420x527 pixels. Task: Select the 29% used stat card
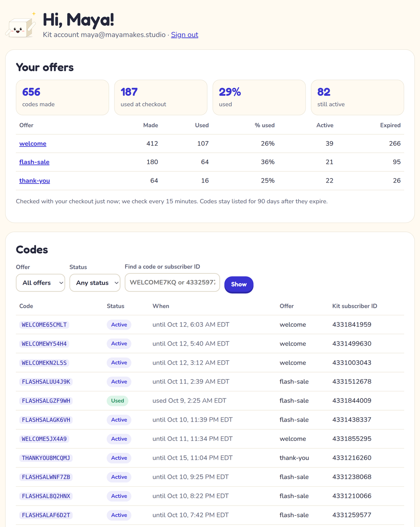coord(259,97)
